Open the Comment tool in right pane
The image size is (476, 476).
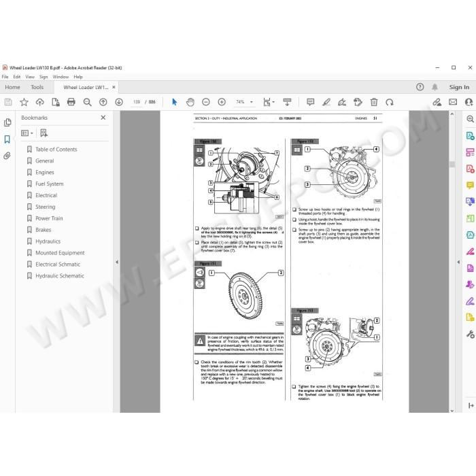click(470, 185)
